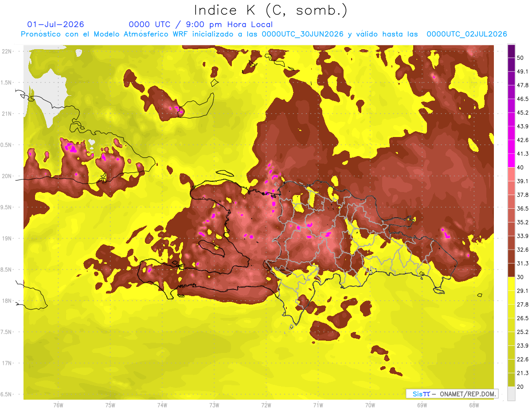The image size is (532, 411).
Task: Click the legend value '29.1'
Action: pyautogui.click(x=523, y=290)
